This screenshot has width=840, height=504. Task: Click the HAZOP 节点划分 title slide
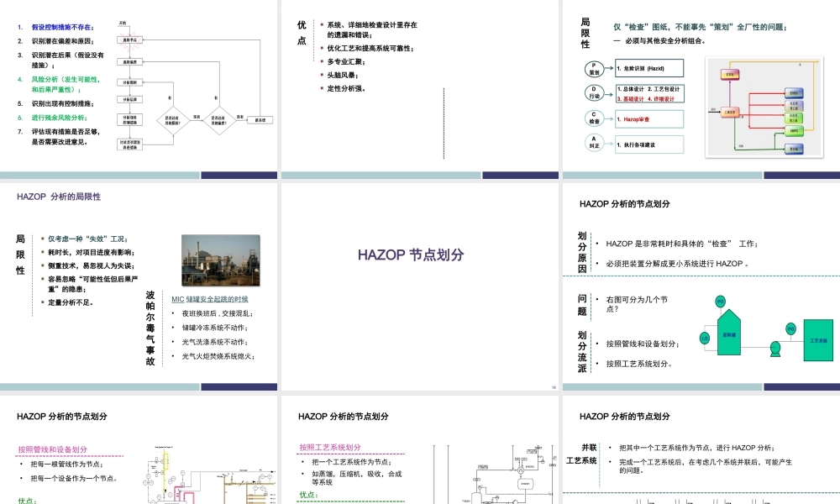point(412,254)
